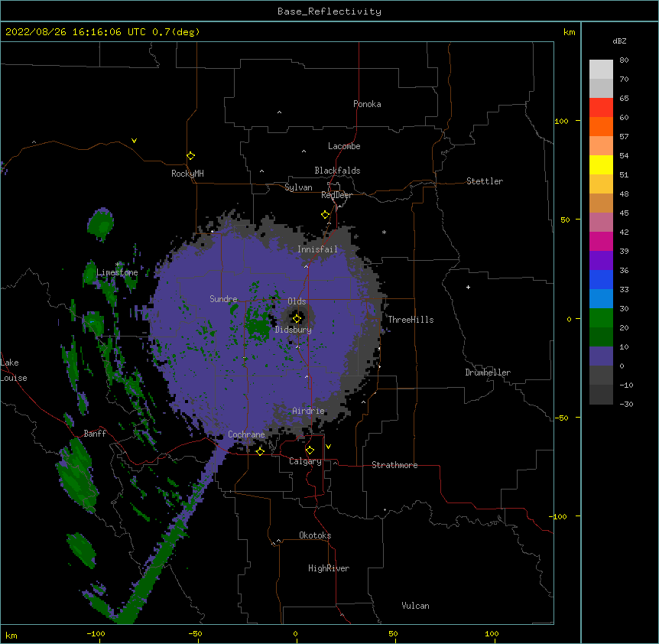Select the Vulcan town label

tap(415, 606)
